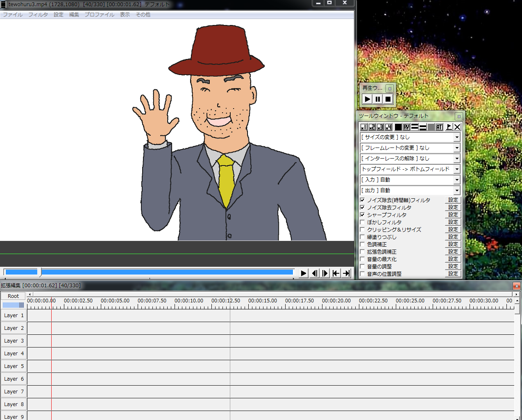The image size is (522, 420).
Task: Click the flag icon in tool window toolbar
Action: (449, 127)
